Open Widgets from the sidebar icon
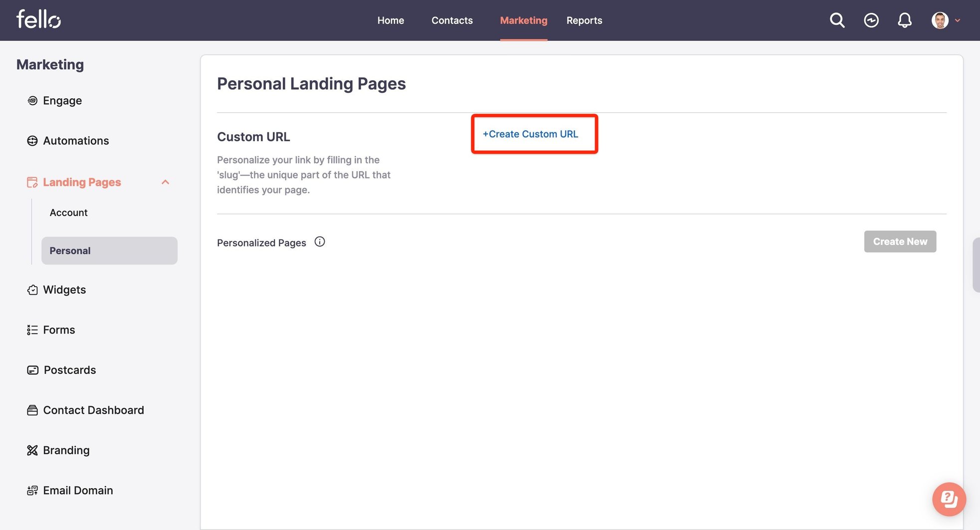 [32, 289]
